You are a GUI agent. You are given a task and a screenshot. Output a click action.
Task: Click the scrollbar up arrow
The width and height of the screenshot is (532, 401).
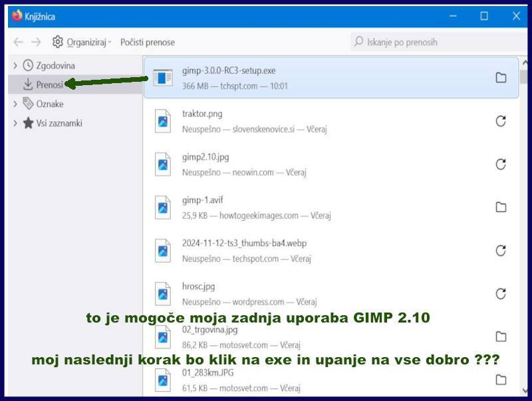click(x=525, y=63)
